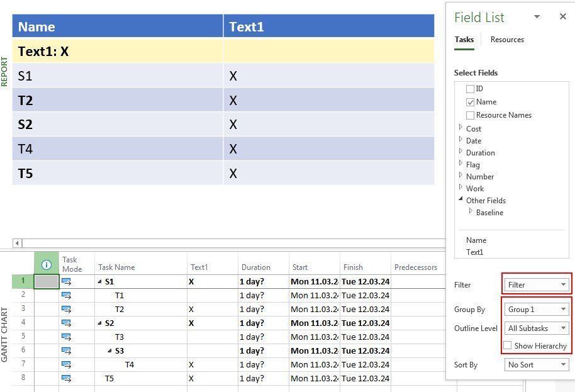The image size is (575, 392).
Task: Click the task mode icon for T2 row
Action: point(66,309)
